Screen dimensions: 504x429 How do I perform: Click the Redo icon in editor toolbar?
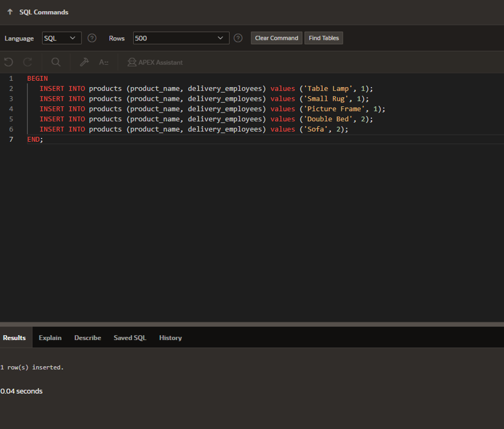click(x=27, y=62)
